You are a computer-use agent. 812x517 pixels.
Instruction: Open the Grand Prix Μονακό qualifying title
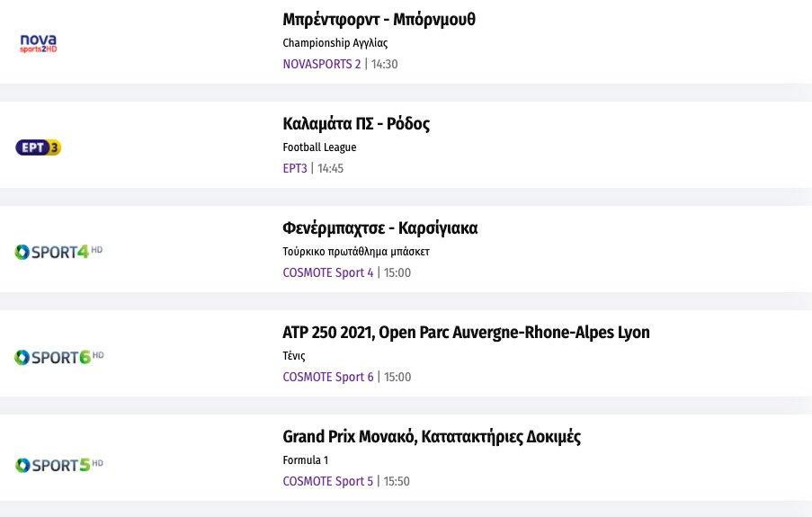[x=432, y=437]
